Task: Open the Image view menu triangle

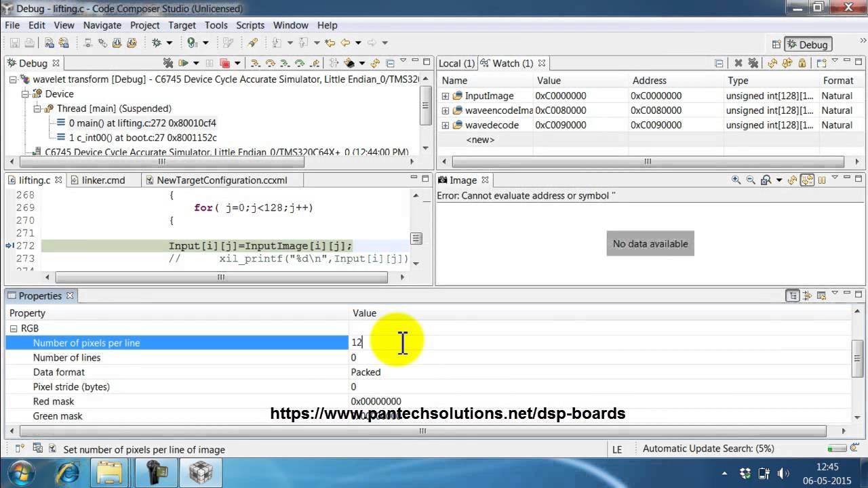Action: (835, 178)
